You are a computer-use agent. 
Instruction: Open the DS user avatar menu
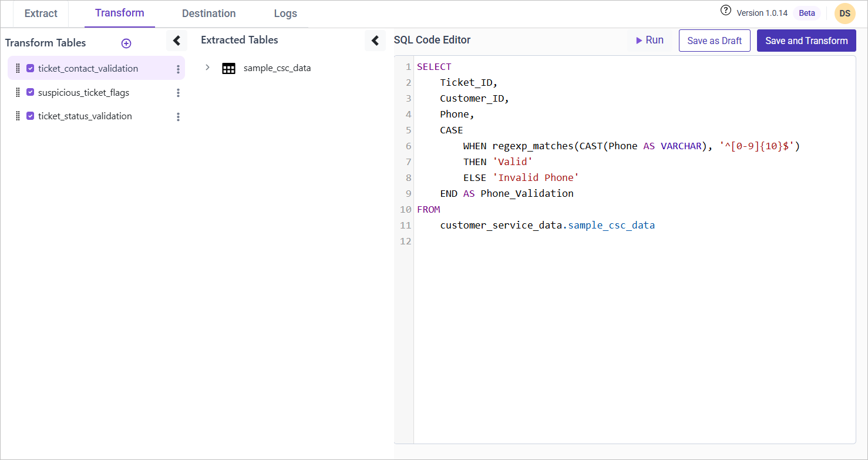coord(845,14)
